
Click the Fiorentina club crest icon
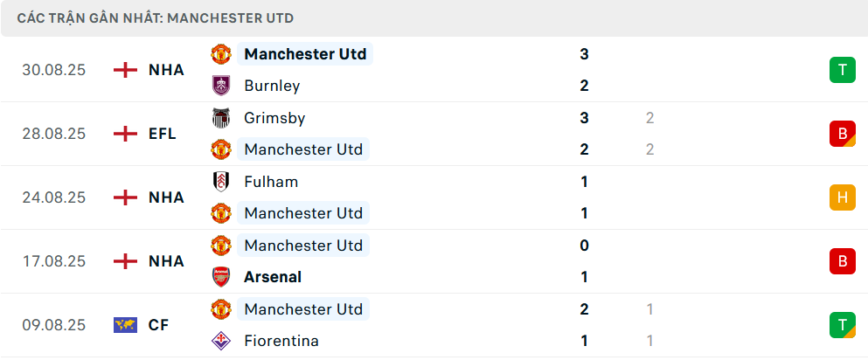click(x=220, y=341)
